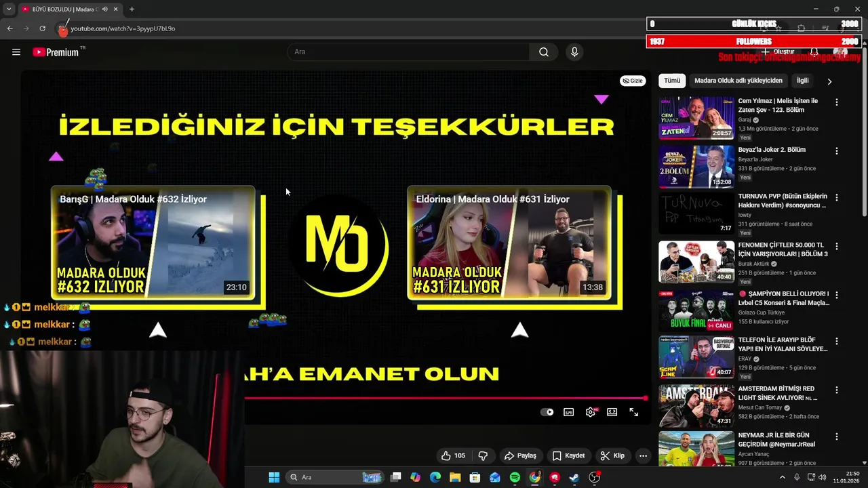Open the YouTube guide hamburger menu
The image size is (868, 488).
pyautogui.click(x=16, y=52)
